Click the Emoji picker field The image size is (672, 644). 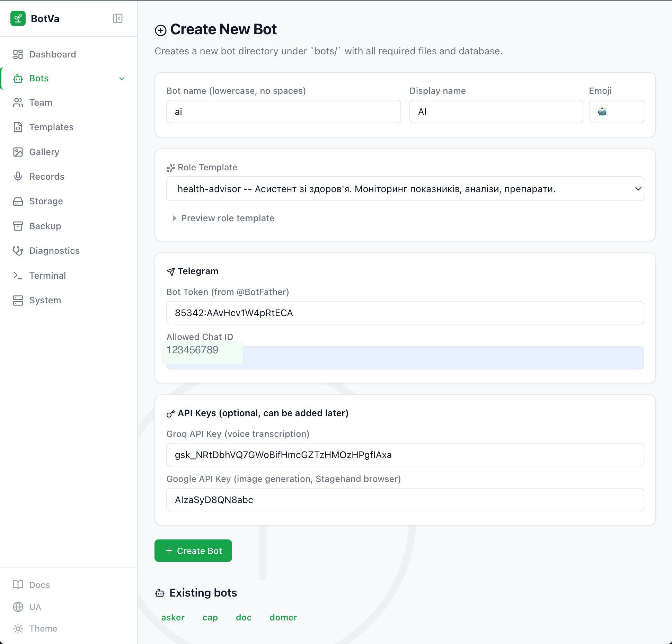(616, 112)
